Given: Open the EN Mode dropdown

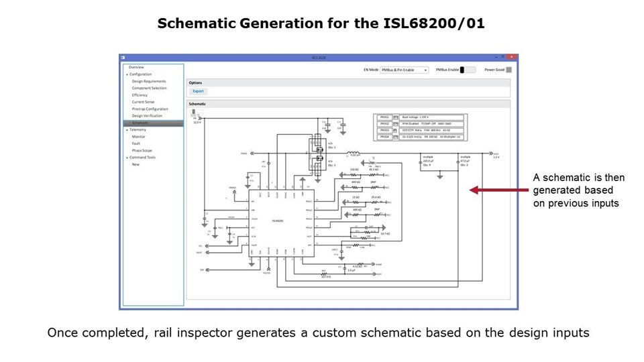Looking at the screenshot, I should [x=404, y=70].
